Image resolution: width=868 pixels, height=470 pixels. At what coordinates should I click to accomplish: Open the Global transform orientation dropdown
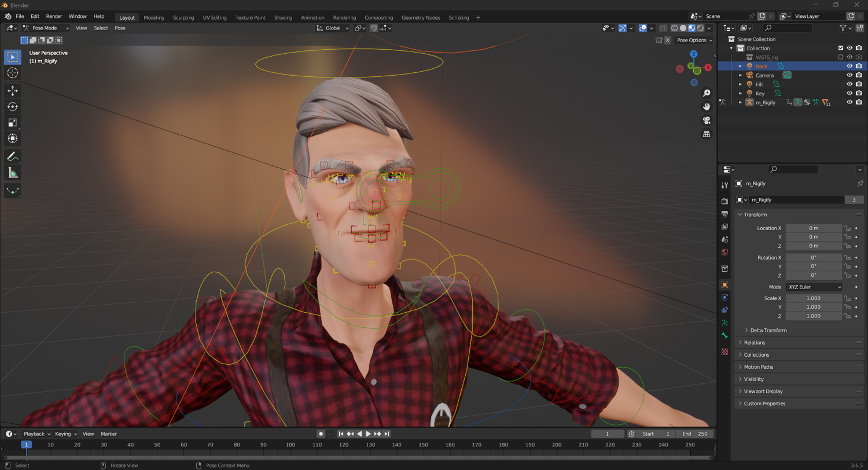coord(333,28)
